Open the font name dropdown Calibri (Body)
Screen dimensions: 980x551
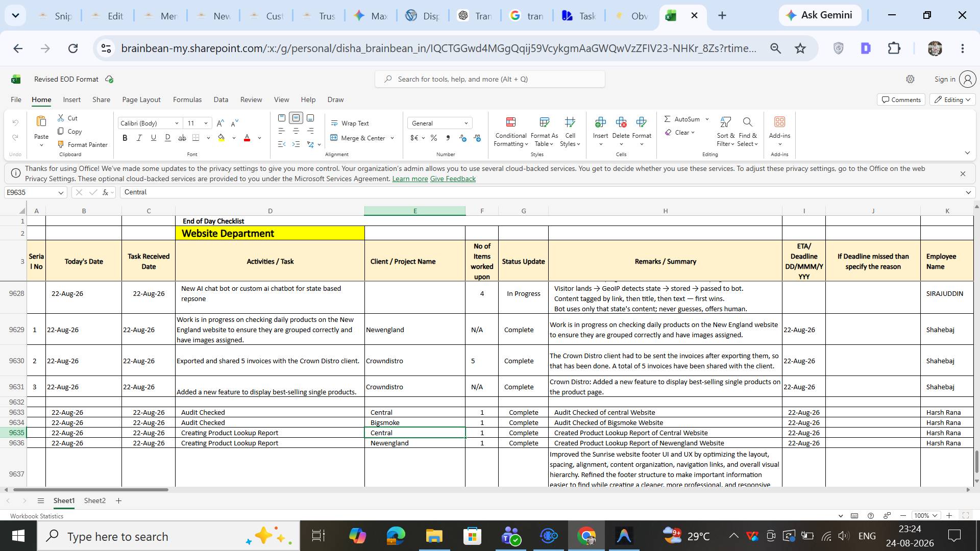150,123
